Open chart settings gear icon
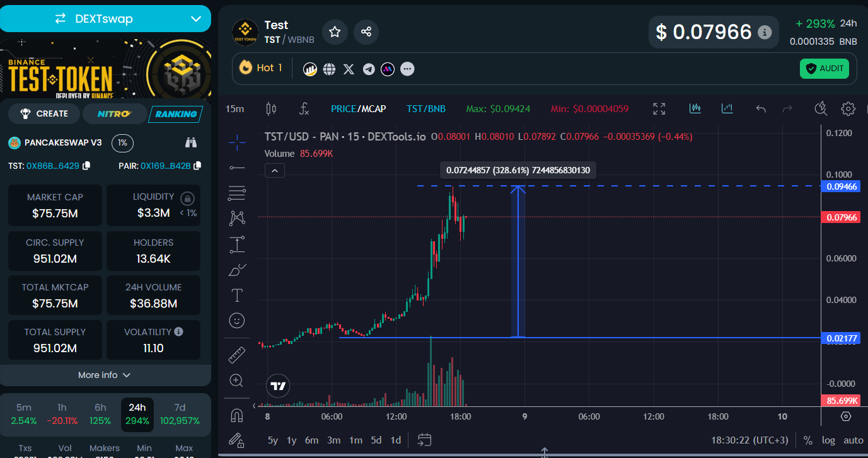 click(x=848, y=109)
